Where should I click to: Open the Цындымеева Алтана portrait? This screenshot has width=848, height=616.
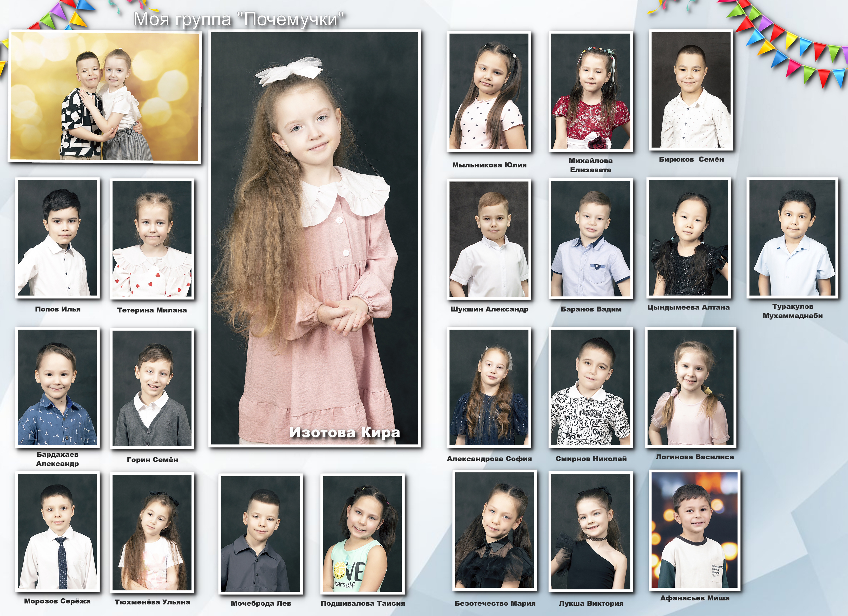(x=689, y=238)
